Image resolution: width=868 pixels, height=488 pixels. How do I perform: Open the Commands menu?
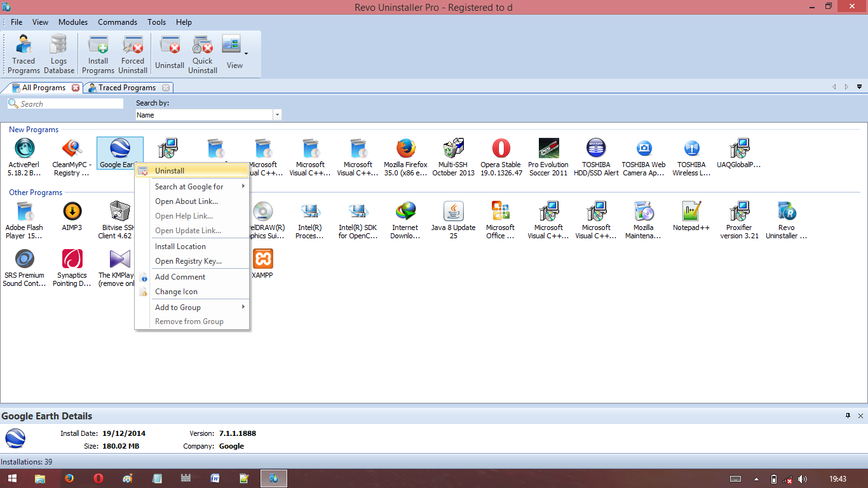pos(118,22)
